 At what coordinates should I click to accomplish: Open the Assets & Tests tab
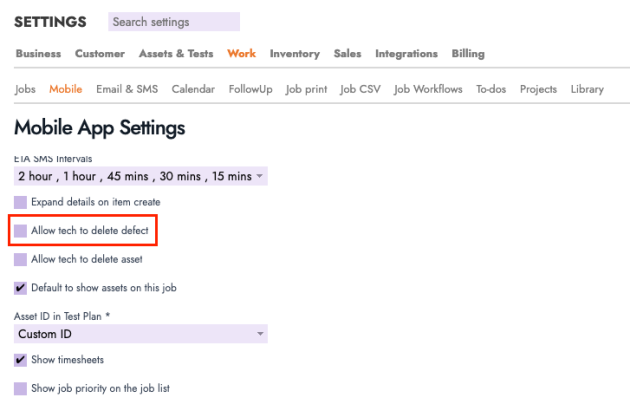tap(176, 54)
